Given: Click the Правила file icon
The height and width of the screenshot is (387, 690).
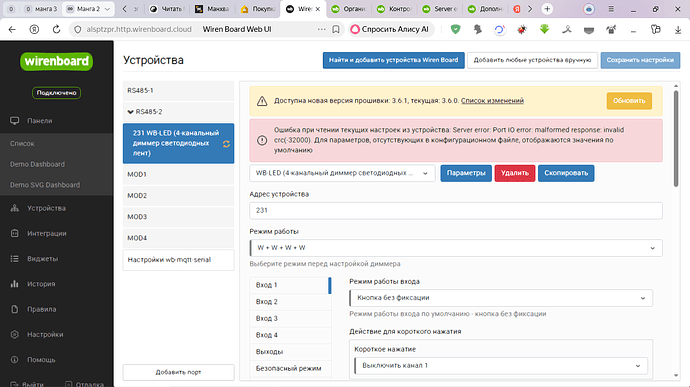Looking at the screenshot, I should (15, 309).
